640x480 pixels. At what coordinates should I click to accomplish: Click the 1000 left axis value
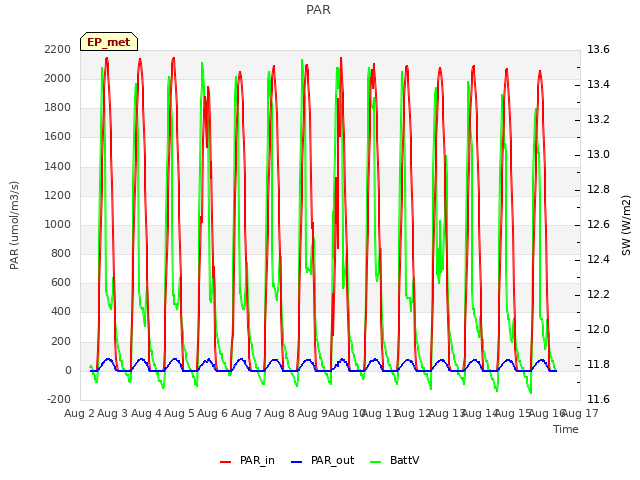pyautogui.click(x=58, y=224)
